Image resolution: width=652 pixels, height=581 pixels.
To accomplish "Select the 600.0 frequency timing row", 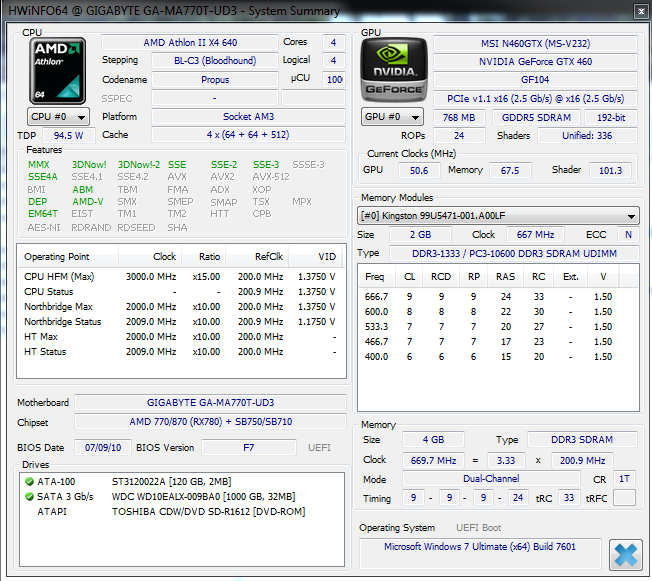I will tap(498, 312).
